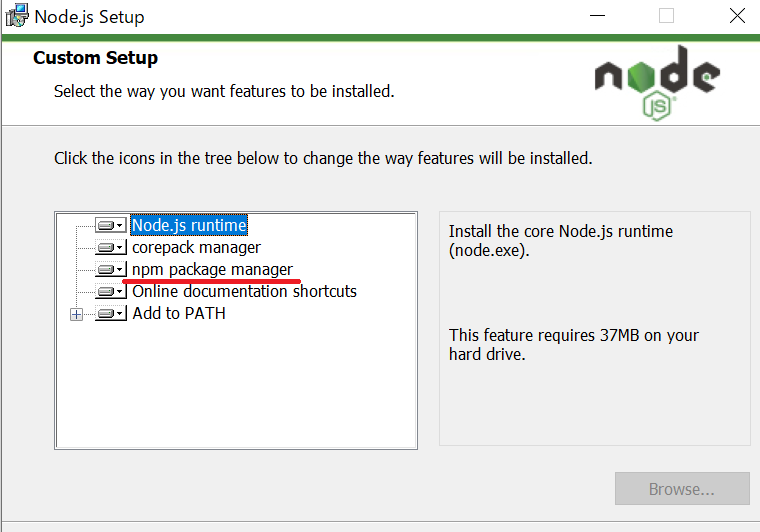This screenshot has width=760, height=532.
Task: Click the disabled maximize button in the title bar
Action: click(666, 16)
